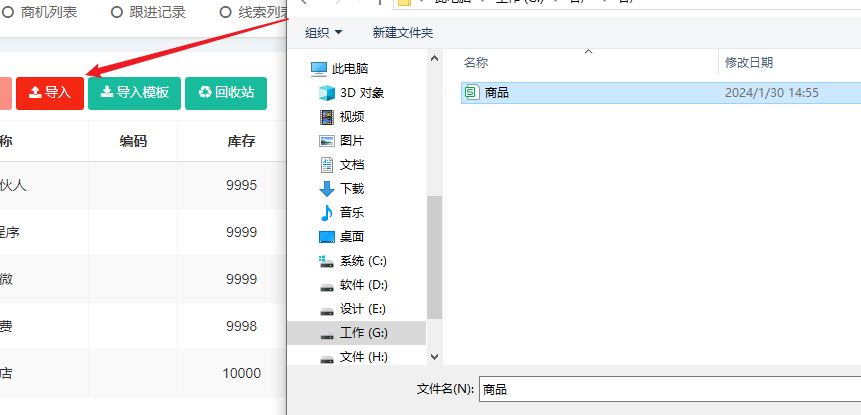Click 新建文件夹 in the dialog toolbar
This screenshot has height=415, width=861.
[403, 33]
